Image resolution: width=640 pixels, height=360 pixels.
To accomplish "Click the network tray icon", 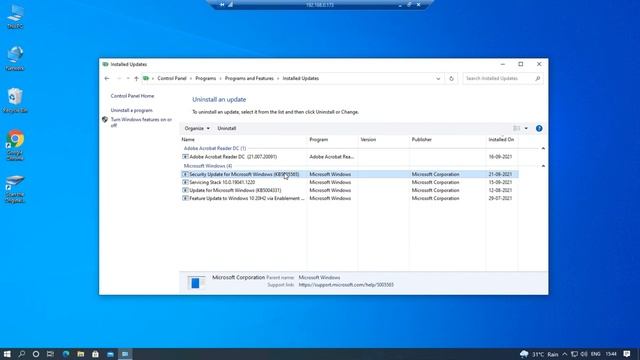I will coord(574,354).
